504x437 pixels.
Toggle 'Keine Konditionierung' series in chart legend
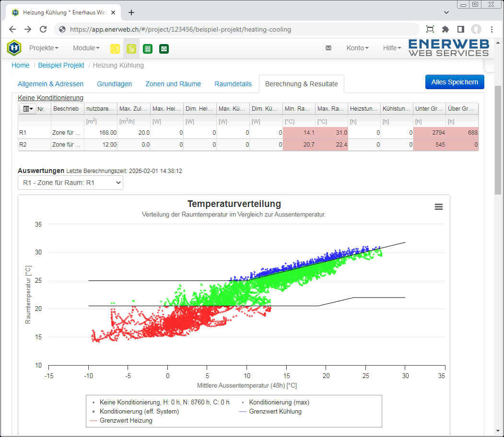click(164, 402)
